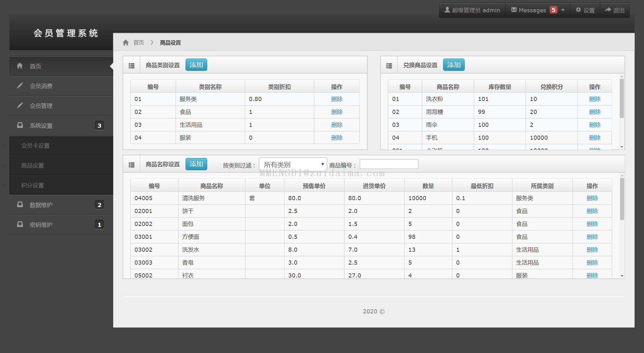
Task: Click the pencil icon beside 会员消费
Action: (20, 86)
